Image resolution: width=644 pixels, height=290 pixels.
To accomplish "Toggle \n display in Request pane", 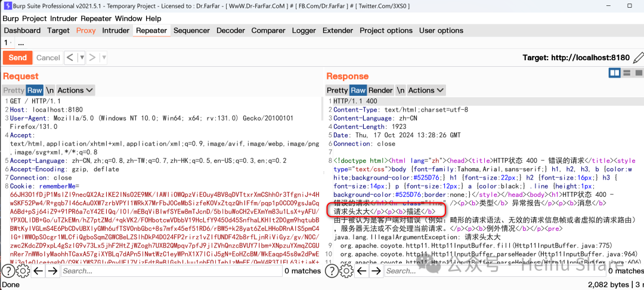I will pos(49,90).
